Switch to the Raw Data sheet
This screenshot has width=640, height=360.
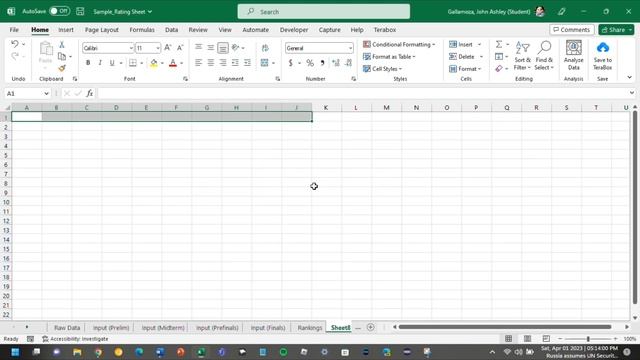click(67, 328)
